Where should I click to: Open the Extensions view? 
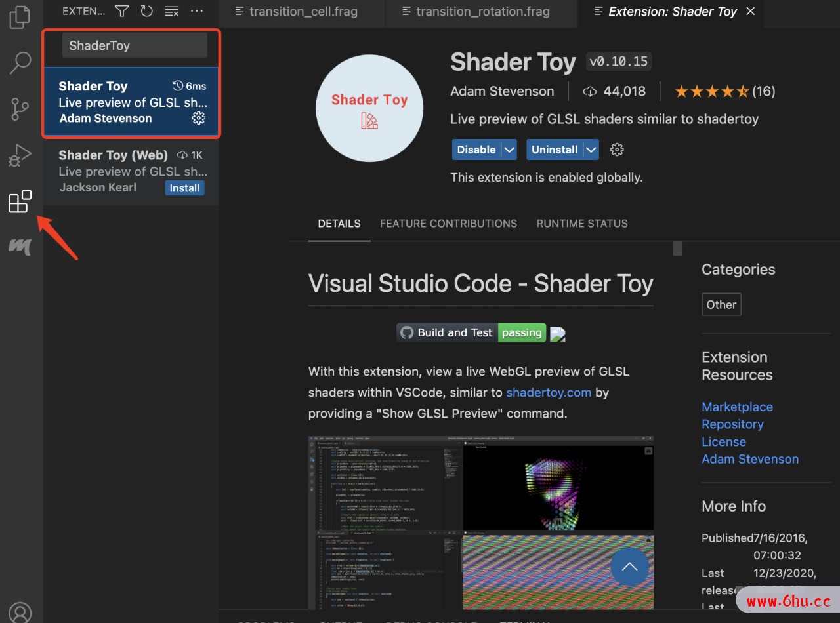tap(20, 201)
